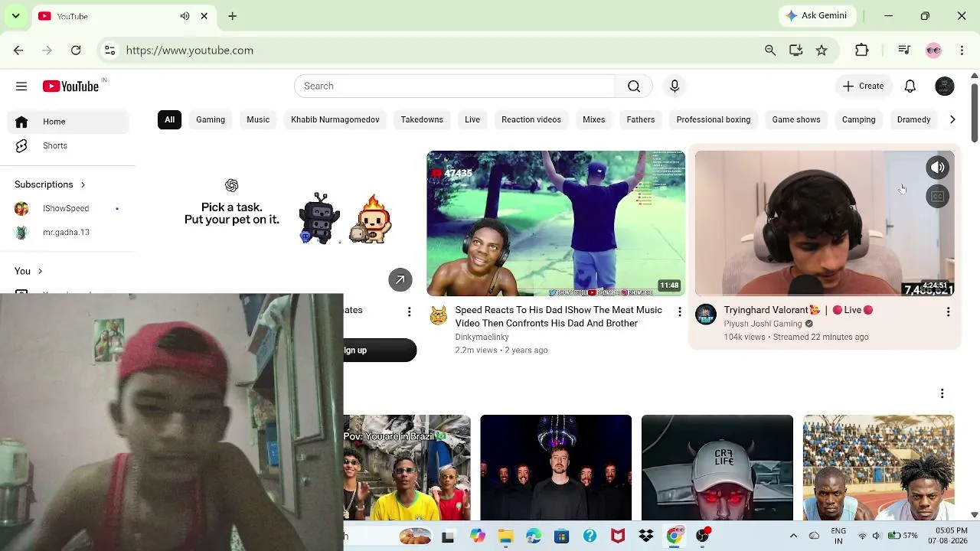The width and height of the screenshot is (980, 551).
Task: Open the ad's external link arrow
Action: 400,280
